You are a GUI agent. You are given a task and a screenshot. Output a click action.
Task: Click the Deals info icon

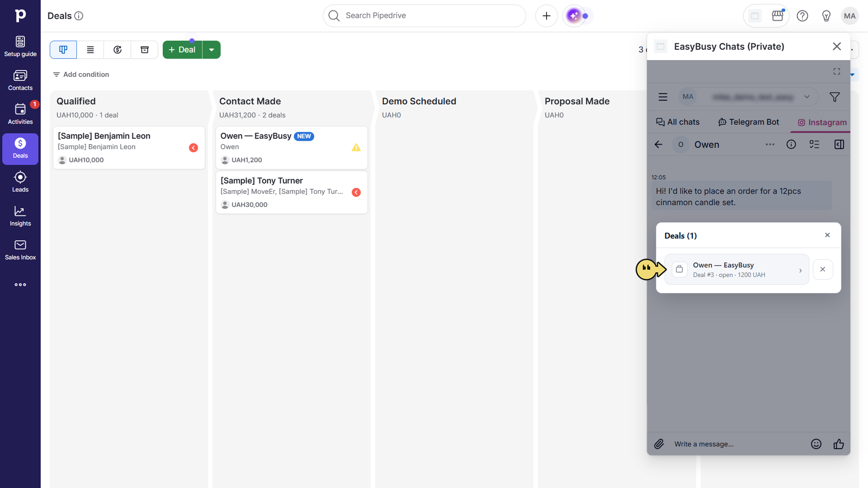pos(79,16)
